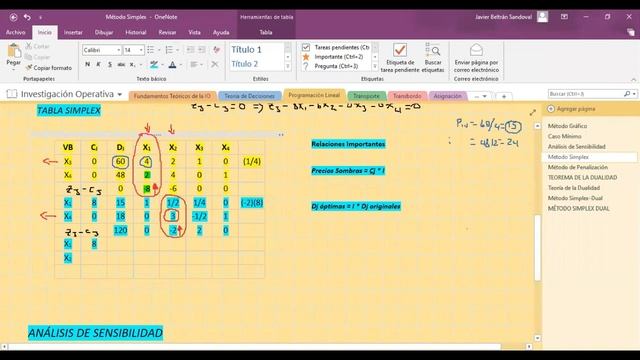Apply italic with the K button
640x360 pixels.
click(x=98, y=64)
